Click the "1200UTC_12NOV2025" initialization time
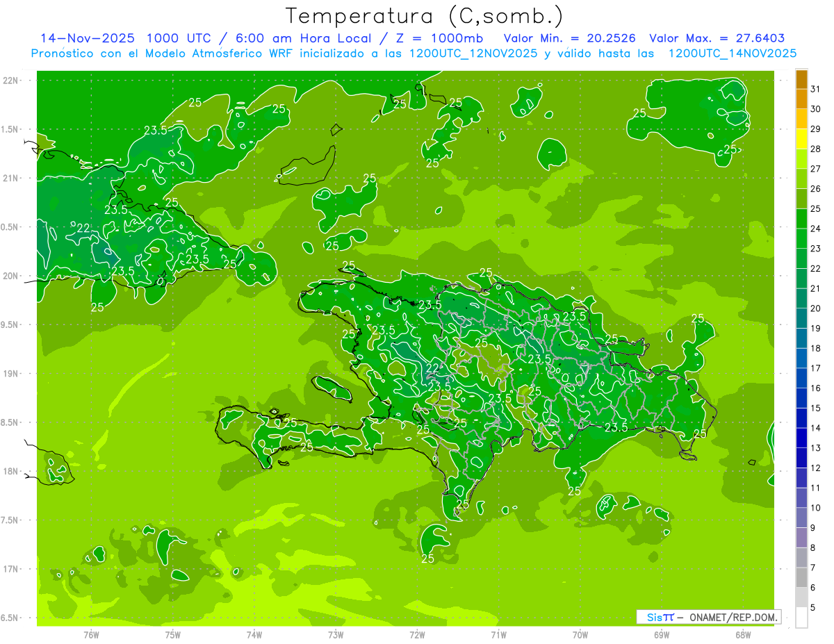The width and height of the screenshot is (834, 644). pos(471,53)
